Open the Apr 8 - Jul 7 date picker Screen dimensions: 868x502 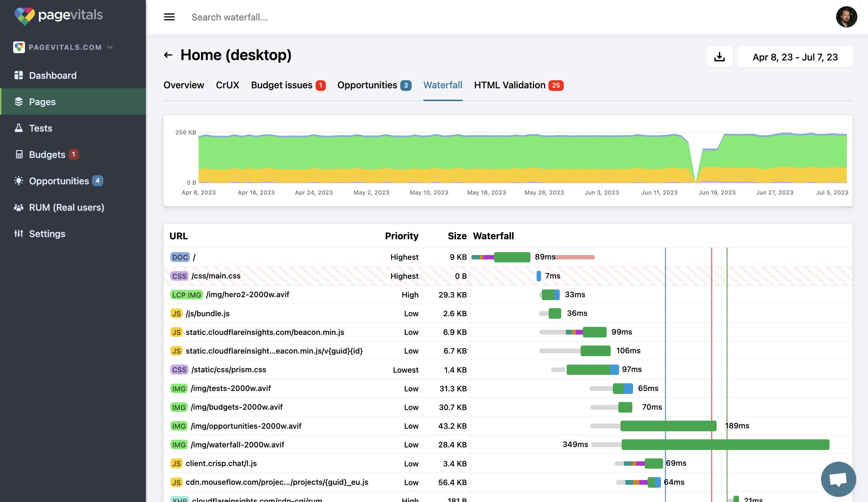click(x=795, y=57)
